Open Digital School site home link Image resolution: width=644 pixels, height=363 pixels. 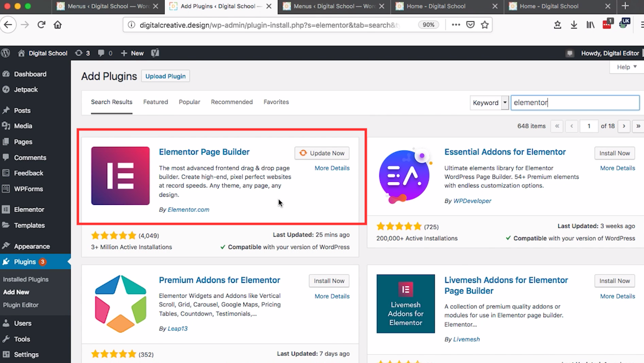42,53
